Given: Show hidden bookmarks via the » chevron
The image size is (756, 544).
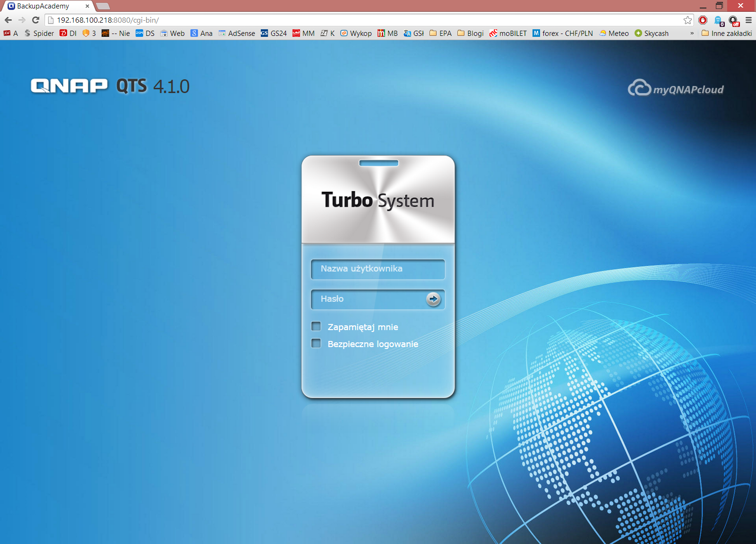Looking at the screenshot, I should click(x=692, y=33).
